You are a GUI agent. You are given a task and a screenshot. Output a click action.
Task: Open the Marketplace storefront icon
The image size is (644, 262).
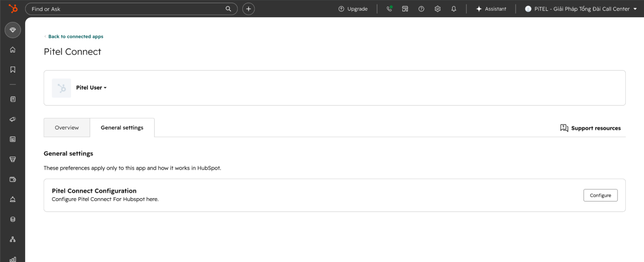click(405, 9)
